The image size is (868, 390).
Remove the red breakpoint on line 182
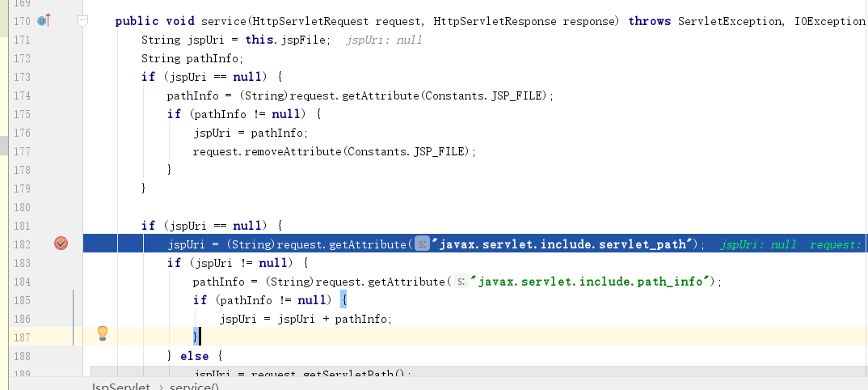point(61,244)
